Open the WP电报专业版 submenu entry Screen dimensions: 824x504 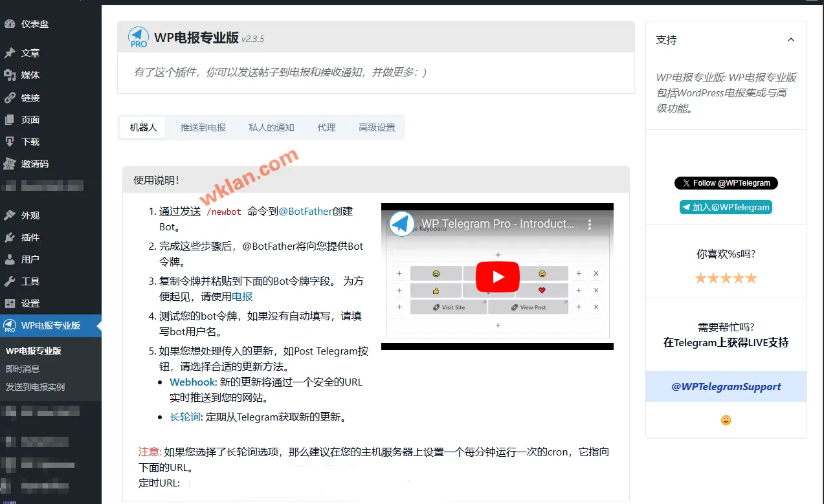pyautogui.click(x=34, y=351)
